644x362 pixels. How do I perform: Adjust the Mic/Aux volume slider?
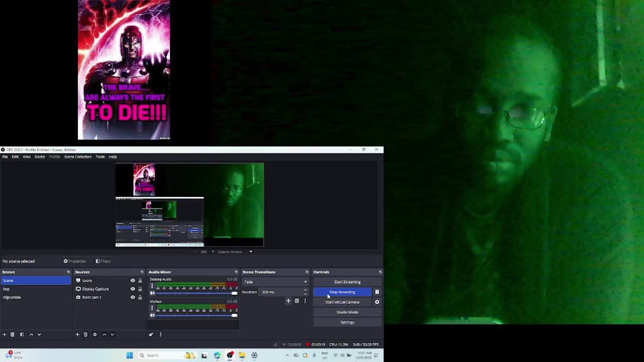pos(197,315)
